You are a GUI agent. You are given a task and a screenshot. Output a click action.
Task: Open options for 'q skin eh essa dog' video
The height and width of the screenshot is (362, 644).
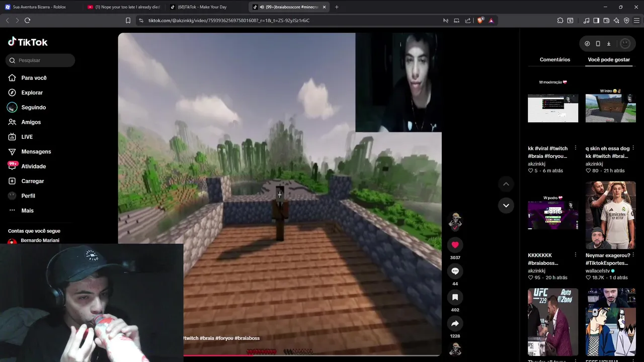pyautogui.click(x=633, y=148)
